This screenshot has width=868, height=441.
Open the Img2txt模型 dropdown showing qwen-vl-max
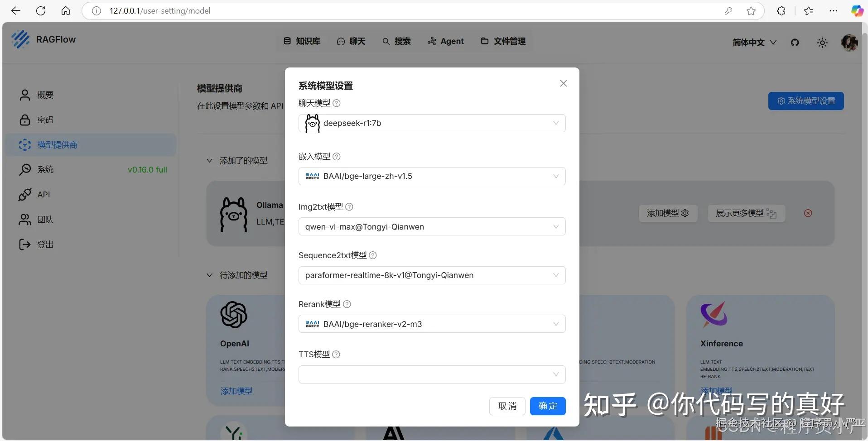432,226
